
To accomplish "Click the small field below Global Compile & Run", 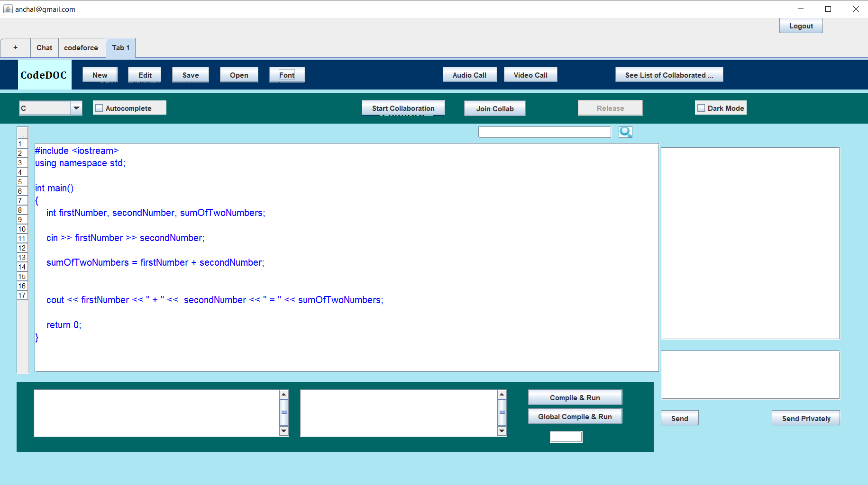I will (566, 437).
